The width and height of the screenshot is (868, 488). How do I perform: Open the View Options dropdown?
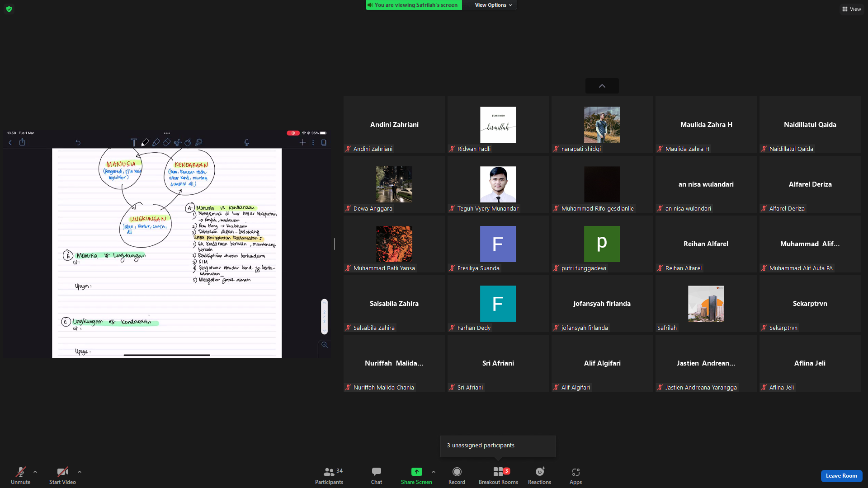coord(493,5)
